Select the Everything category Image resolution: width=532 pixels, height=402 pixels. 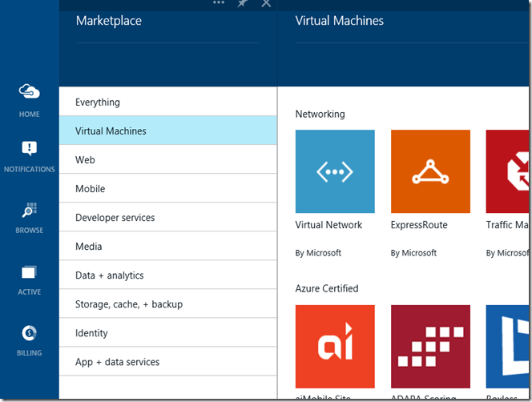pos(98,103)
